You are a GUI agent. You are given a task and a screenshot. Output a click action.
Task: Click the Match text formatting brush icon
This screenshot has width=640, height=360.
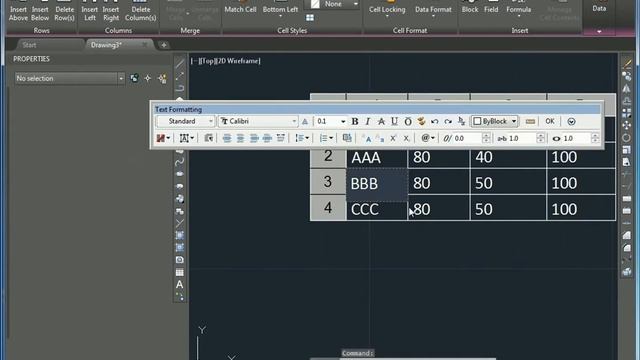[421, 121]
